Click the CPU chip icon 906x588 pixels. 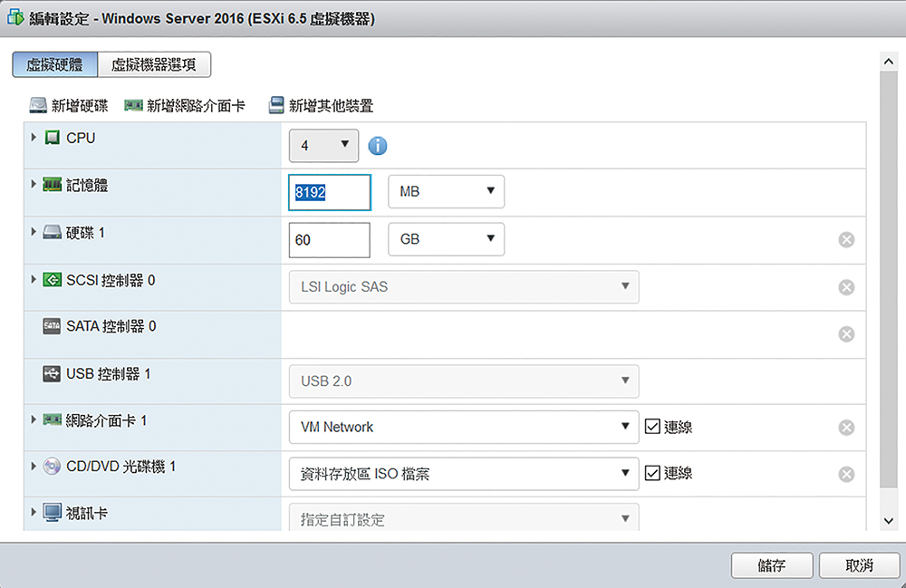(52, 138)
